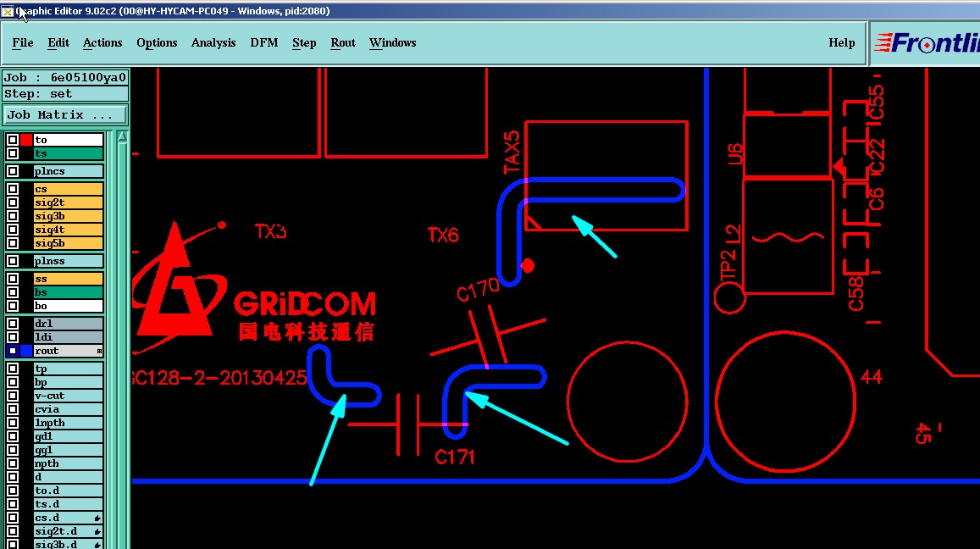Click the 'Step: set' field
980x549 pixels.
65,94
